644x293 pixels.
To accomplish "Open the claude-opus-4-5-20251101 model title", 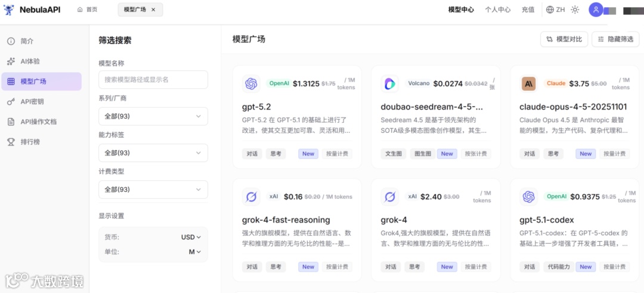I will 573,107.
